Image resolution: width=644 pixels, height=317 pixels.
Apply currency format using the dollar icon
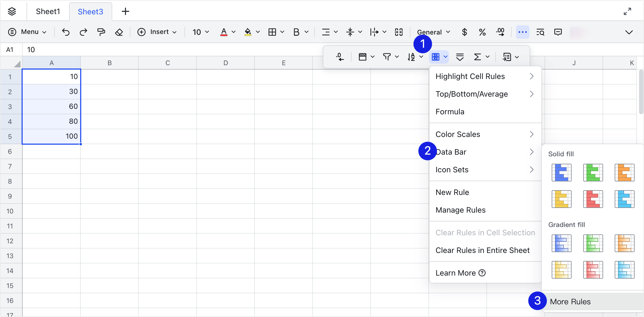[x=464, y=32]
